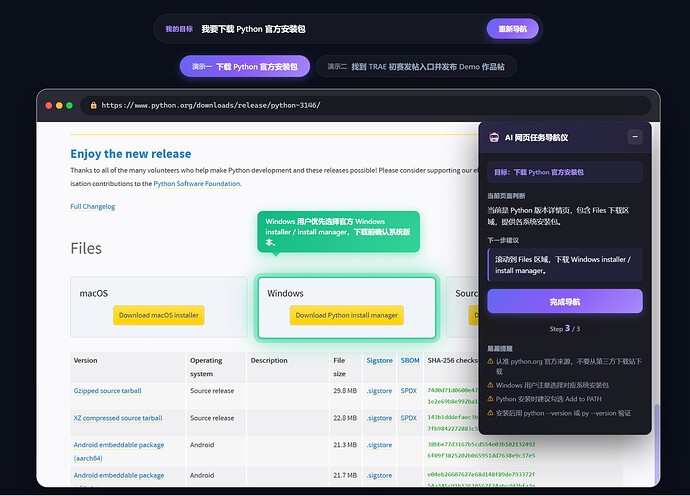Screen dimensions: 690x496
Task: Click the Sigstore column header link
Action: coord(379,360)
